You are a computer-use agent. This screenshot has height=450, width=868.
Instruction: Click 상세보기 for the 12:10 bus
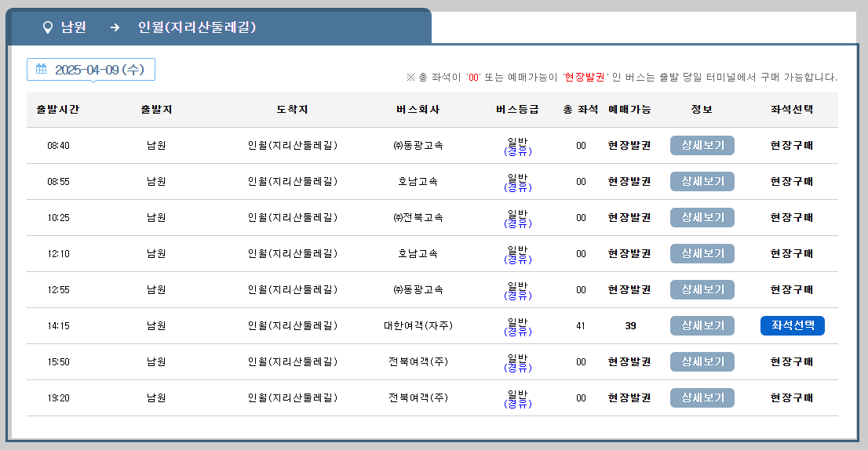pos(702,253)
